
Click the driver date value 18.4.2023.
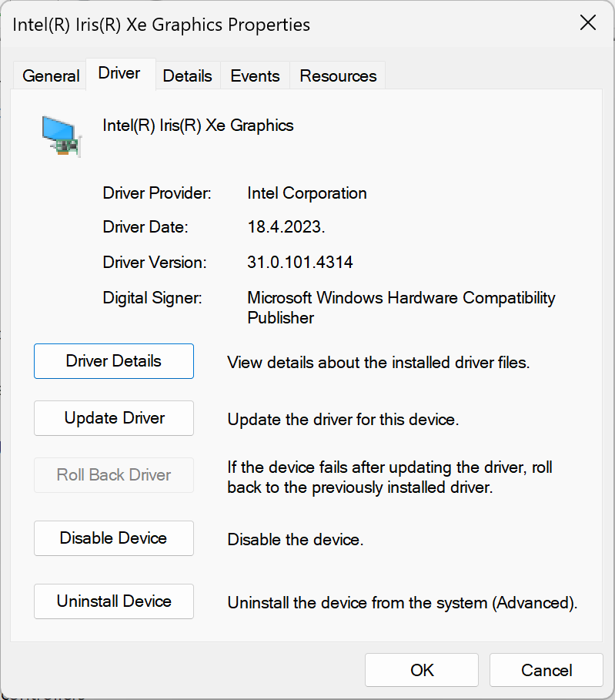click(x=286, y=226)
